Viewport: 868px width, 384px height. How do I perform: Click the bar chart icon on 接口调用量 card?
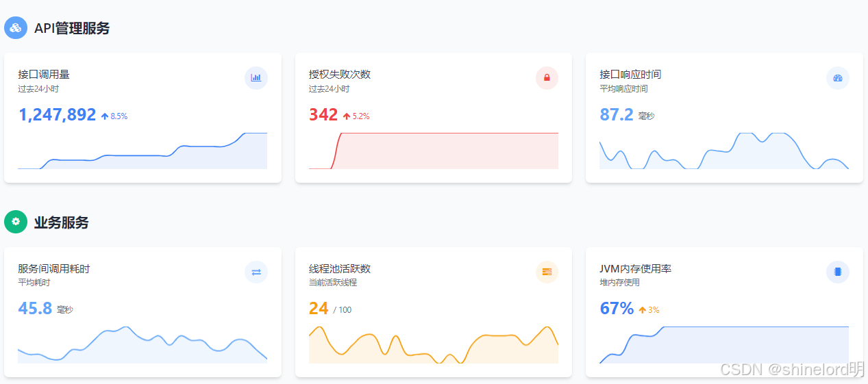coord(256,78)
